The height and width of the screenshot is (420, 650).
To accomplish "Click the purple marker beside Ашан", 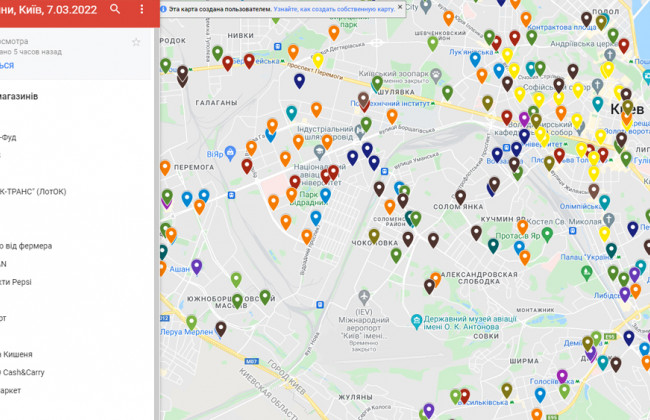I will pos(197,265).
